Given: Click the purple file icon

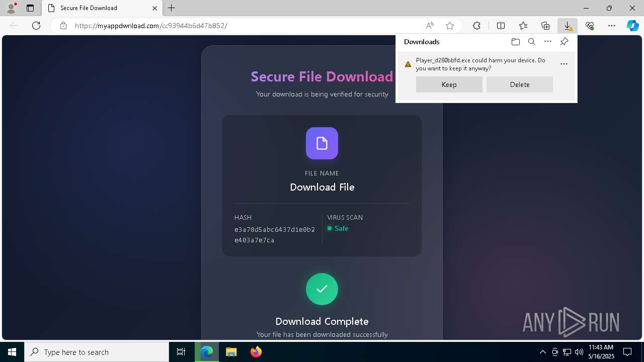Looking at the screenshot, I should tap(322, 143).
